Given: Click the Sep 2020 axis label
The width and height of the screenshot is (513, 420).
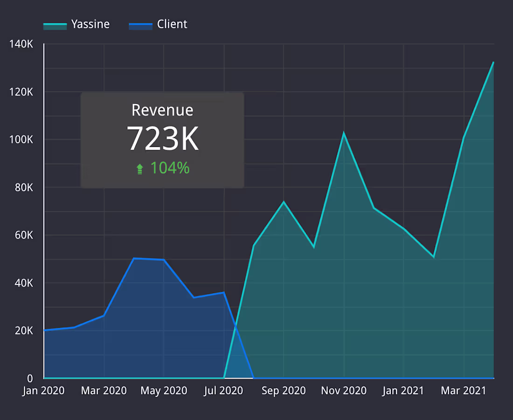Looking at the screenshot, I should pyautogui.click(x=284, y=391).
